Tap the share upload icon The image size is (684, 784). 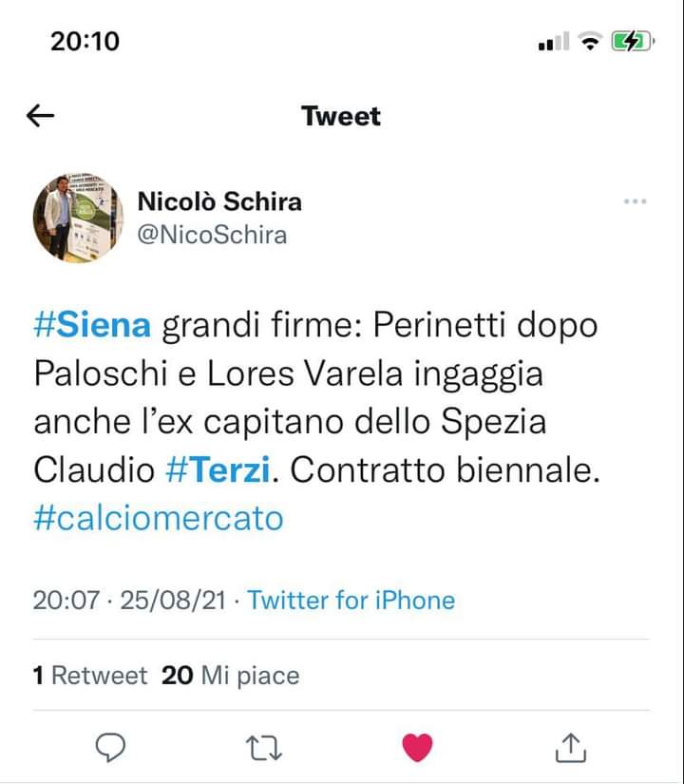567,747
